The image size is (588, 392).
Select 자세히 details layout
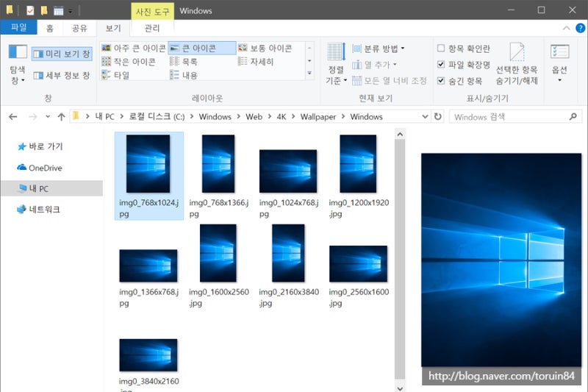pos(256,62)
